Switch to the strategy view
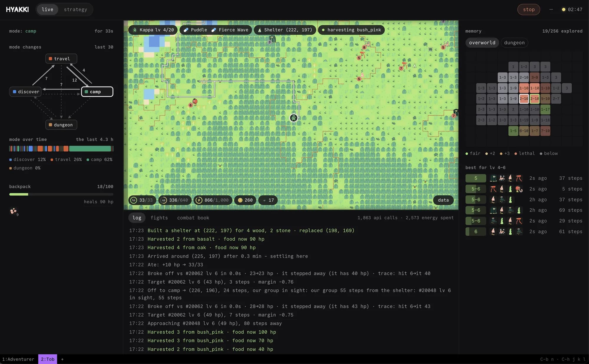589x364 pixels. (75, 9)
